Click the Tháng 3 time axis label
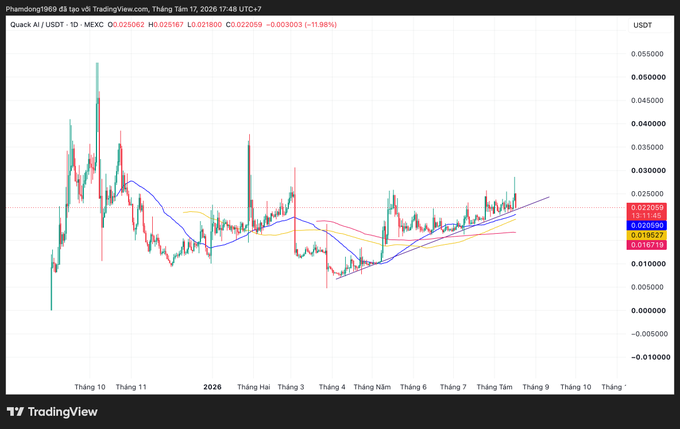 tap(291, 387)
